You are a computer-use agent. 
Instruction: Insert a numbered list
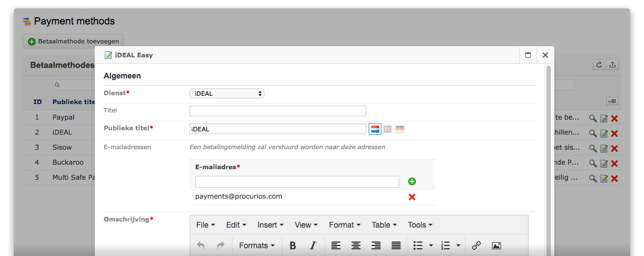pos(445,245)
